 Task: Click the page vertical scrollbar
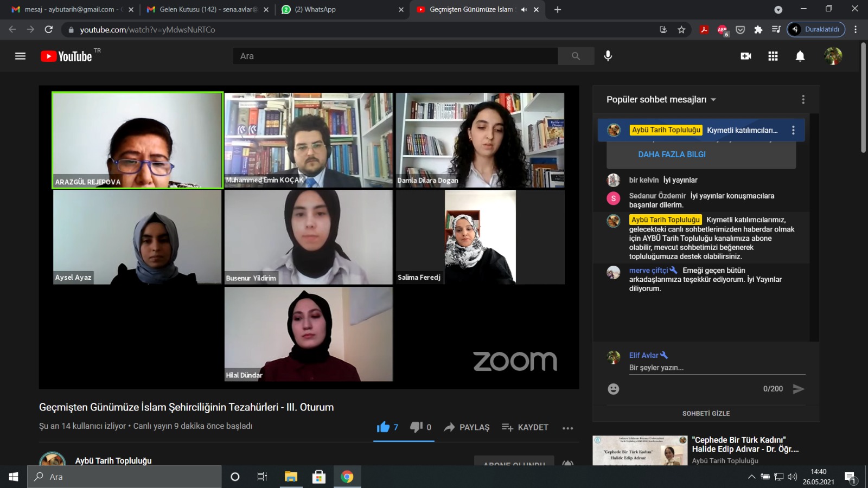863,98
